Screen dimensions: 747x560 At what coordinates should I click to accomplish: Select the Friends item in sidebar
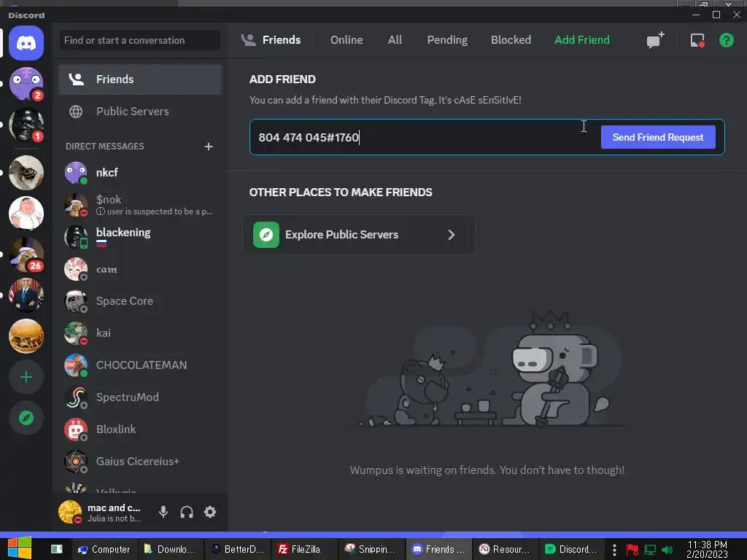[140, 79]
